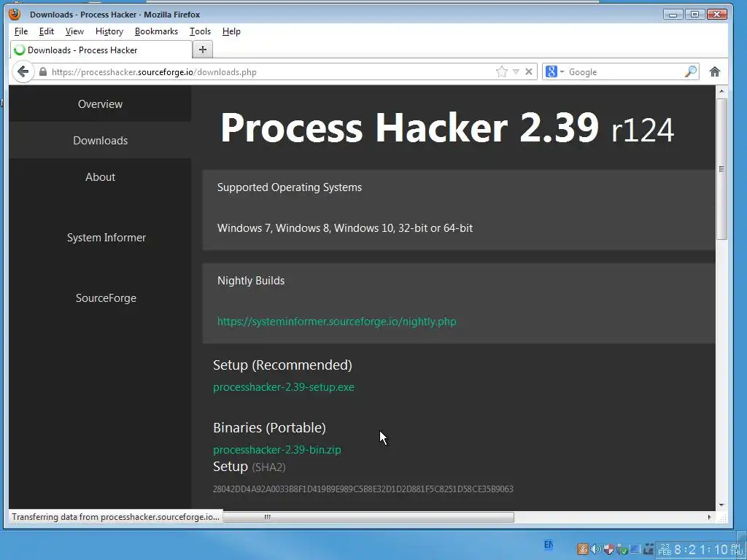Download processhacker-2.39-setup.exe
The image size is (747, 560).
click(284, 387)
